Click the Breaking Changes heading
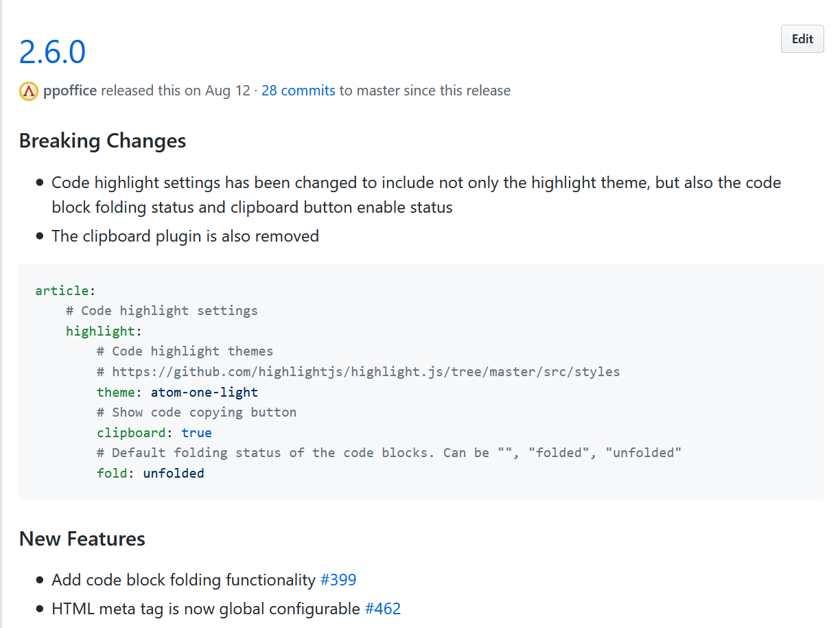 (x=102, y=141)
